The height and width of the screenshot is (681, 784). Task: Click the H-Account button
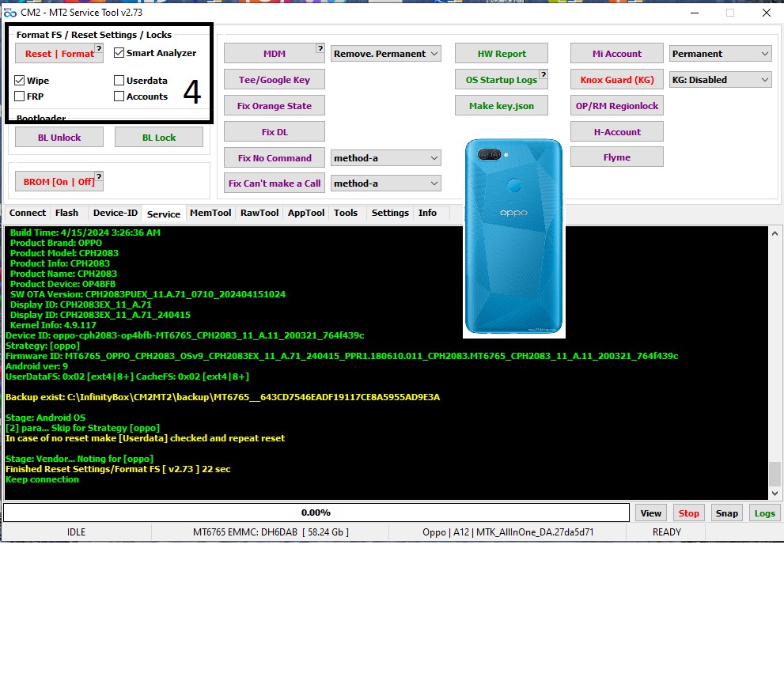click(x=617, y=132)
